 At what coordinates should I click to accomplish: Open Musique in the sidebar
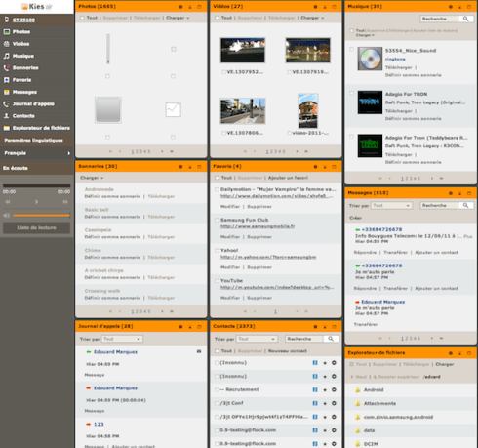23,56
